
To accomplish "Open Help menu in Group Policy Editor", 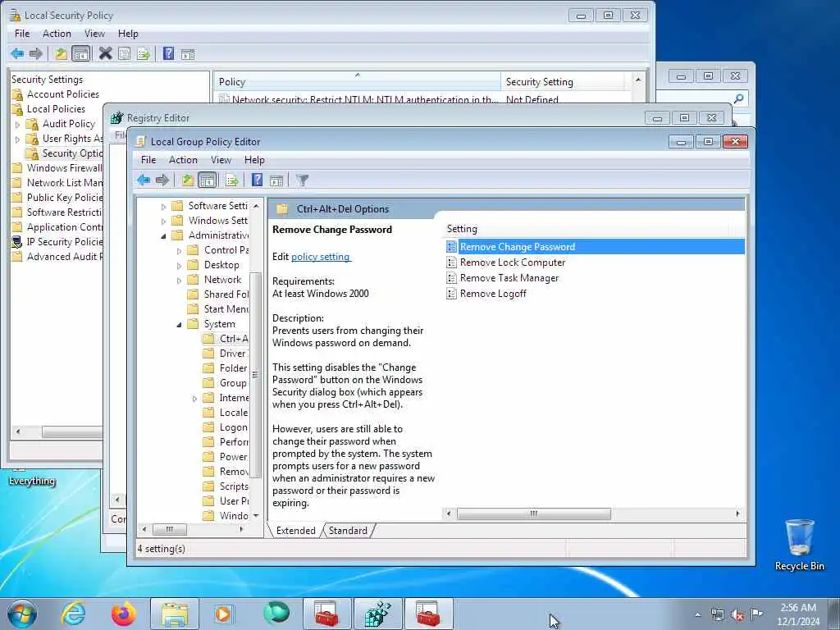I will coord(254,160).
